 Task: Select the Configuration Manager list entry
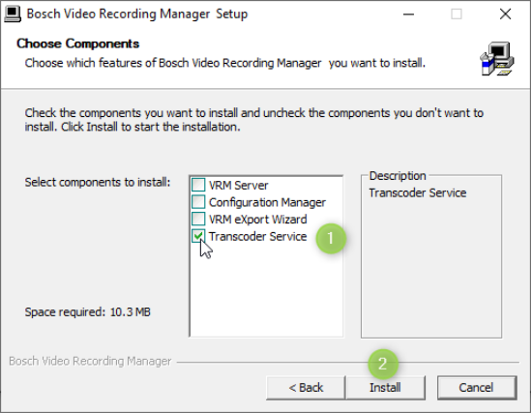click(x=267, y=202)
